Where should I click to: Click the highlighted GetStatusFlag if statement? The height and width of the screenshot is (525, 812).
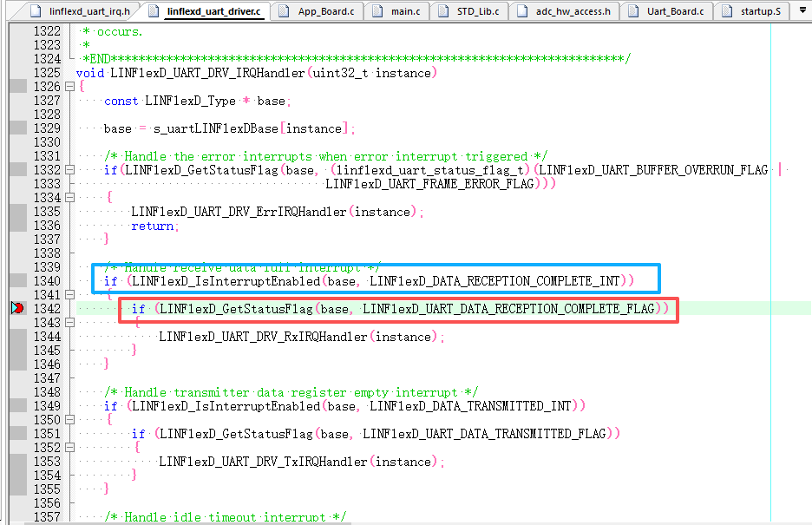[x=397, y=308]
